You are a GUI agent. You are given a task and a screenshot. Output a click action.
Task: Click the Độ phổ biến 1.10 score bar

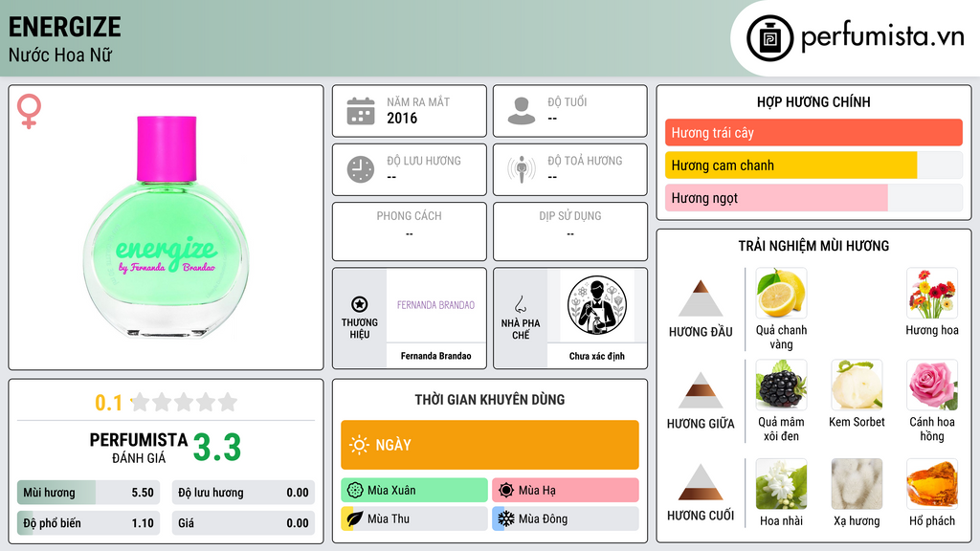pyautogui.click(x=88, y=523)
